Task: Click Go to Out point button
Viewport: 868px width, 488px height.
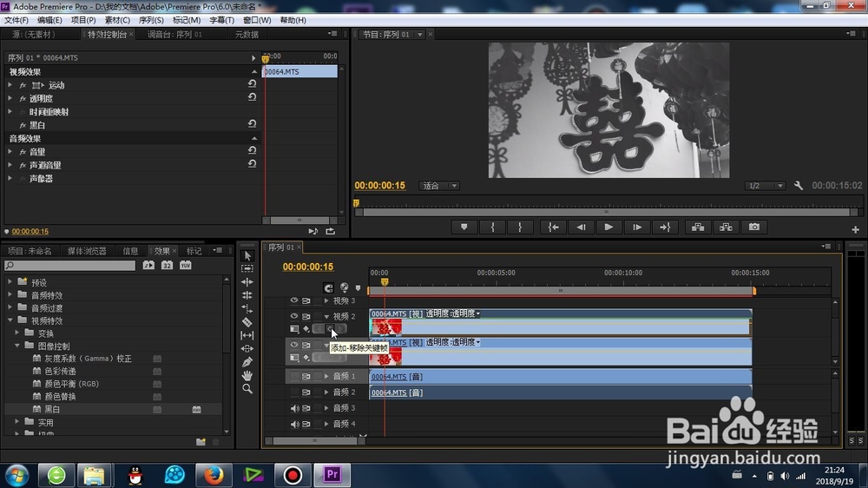Action: coord(664,228)
